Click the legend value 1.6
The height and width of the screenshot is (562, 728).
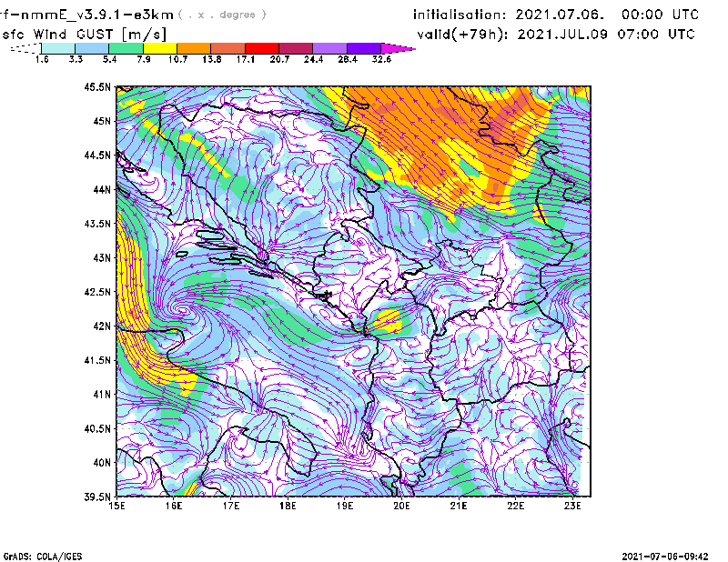tap(42, 59)
